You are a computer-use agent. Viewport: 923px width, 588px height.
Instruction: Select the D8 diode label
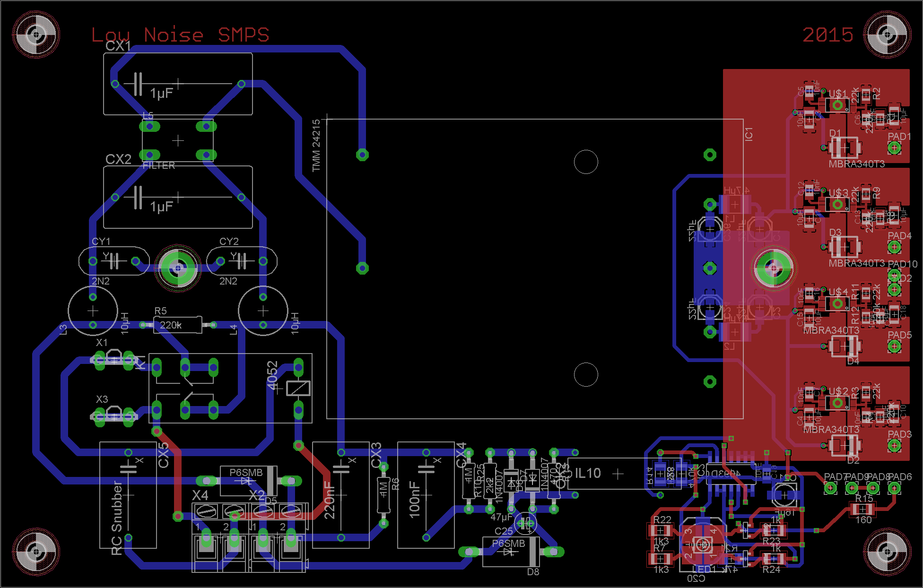[533, 572]
